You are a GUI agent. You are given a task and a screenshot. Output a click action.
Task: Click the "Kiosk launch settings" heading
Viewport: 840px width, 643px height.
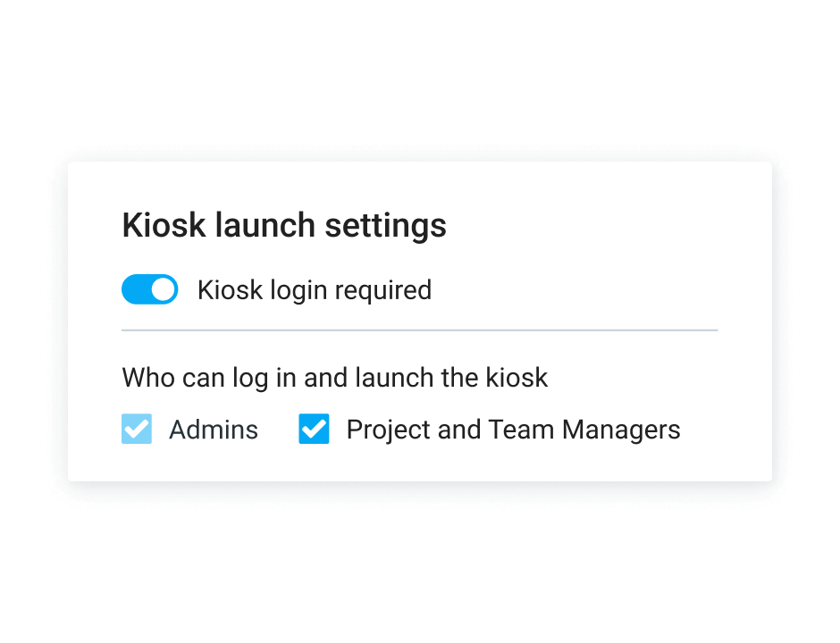(284, 225)
